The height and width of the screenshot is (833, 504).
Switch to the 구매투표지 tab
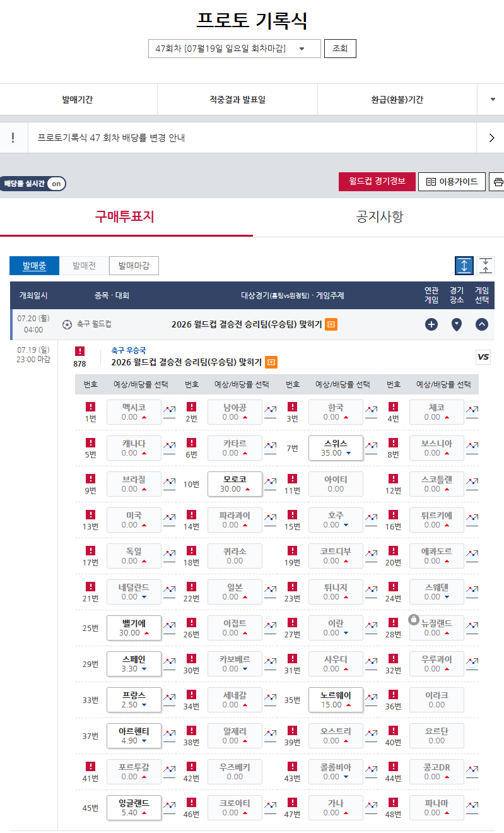pyautogui.click(x=125, y=217)
